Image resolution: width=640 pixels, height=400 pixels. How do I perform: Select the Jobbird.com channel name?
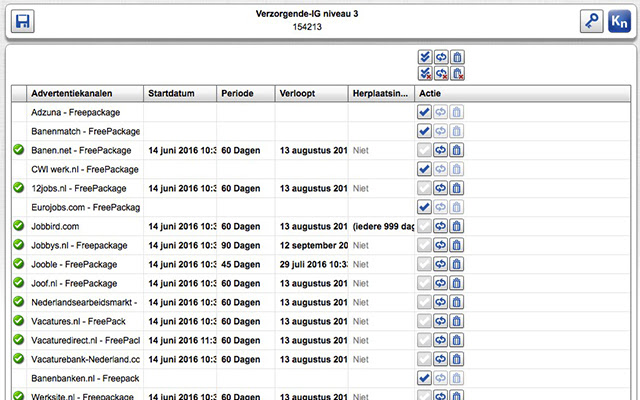click(x=55, y=227)
